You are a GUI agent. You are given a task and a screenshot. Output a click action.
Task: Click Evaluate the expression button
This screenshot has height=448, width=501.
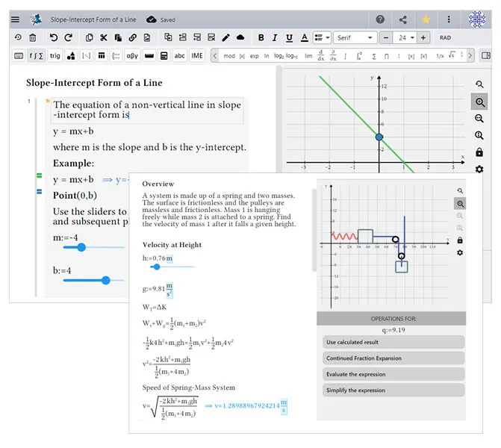click(x=393, y=374)
